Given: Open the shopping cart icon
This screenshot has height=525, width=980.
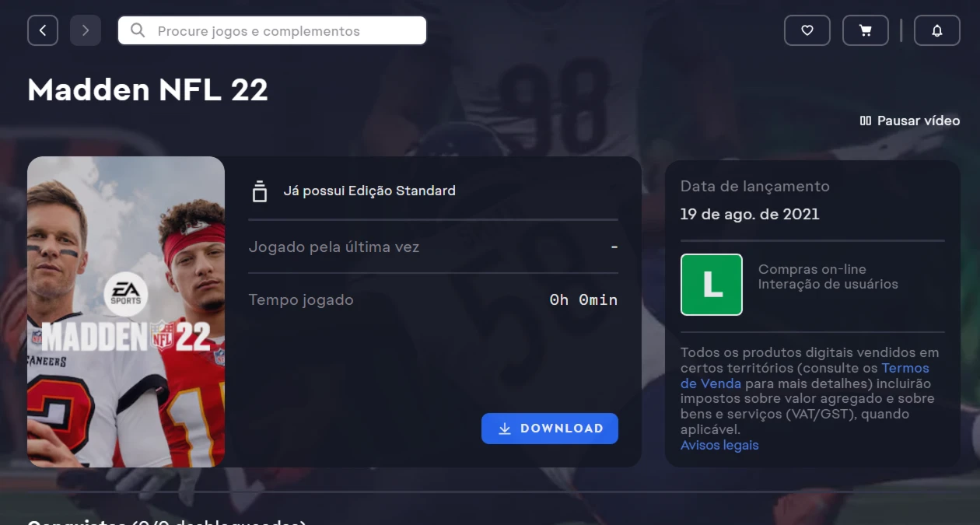Looking at the screenshot, I should pos(866,30).
